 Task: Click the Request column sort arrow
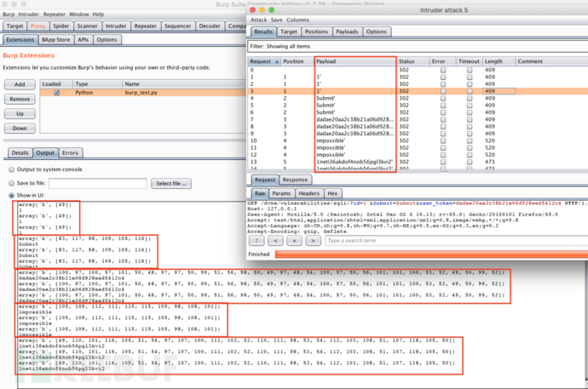[x=274, y=62]
